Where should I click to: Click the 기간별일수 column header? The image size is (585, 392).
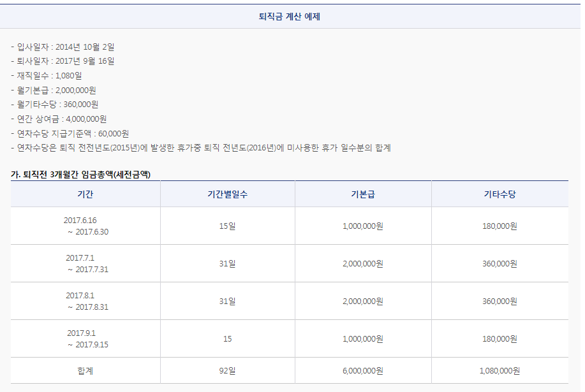(x=228, y=194)
